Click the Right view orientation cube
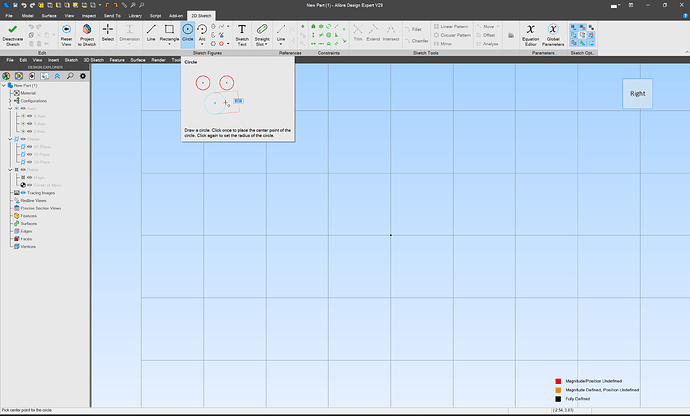 637,93
